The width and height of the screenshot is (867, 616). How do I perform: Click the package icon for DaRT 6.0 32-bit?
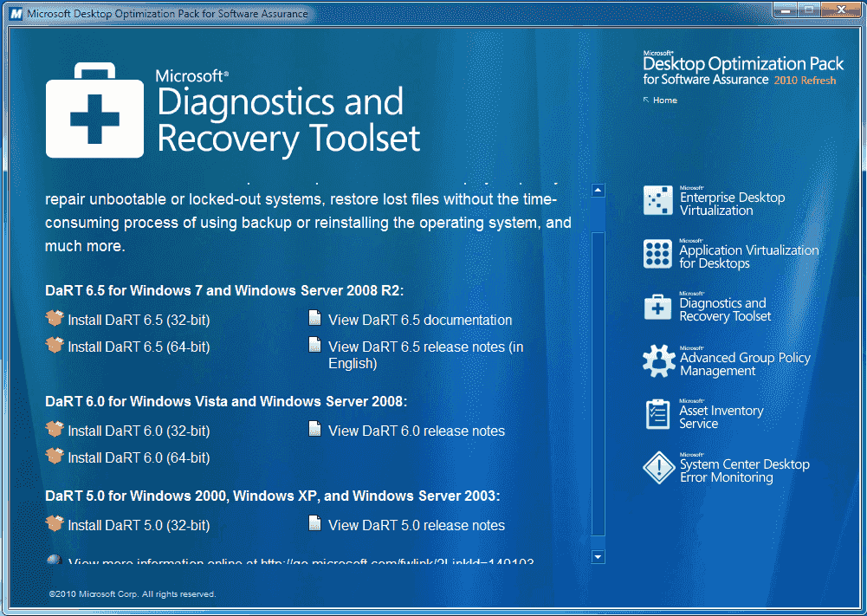[55, 429]
